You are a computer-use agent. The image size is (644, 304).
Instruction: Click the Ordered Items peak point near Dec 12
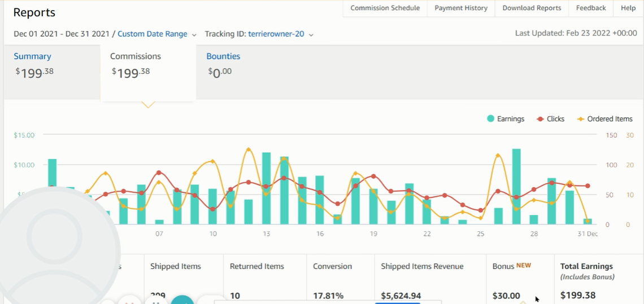[x=248, y=149]
